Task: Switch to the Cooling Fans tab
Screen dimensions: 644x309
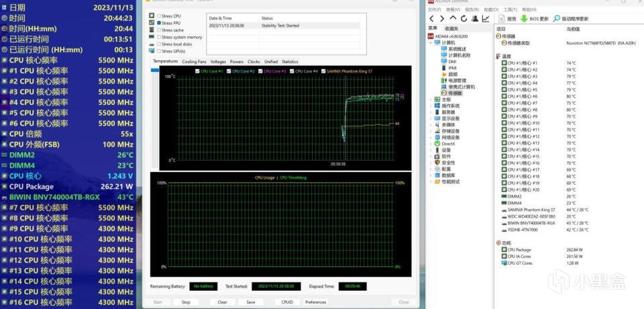Action: tap(195, 61)
